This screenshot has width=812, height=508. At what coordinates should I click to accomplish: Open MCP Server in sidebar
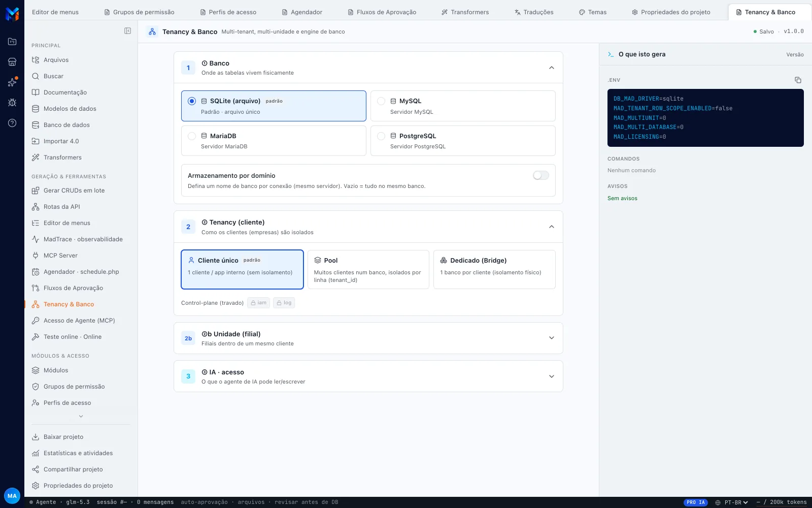(x=81, y=256)
